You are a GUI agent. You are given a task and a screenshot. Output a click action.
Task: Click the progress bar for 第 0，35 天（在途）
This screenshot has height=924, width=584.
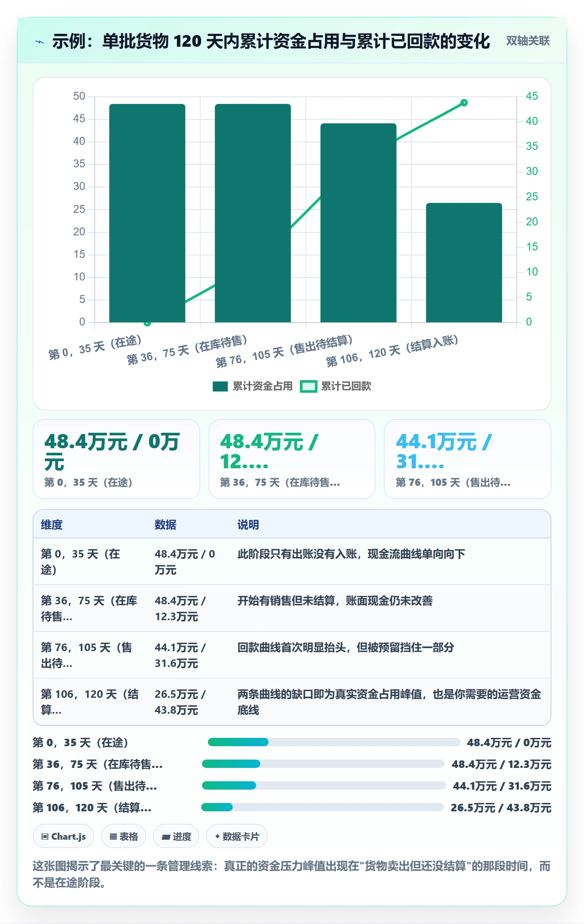334,742
